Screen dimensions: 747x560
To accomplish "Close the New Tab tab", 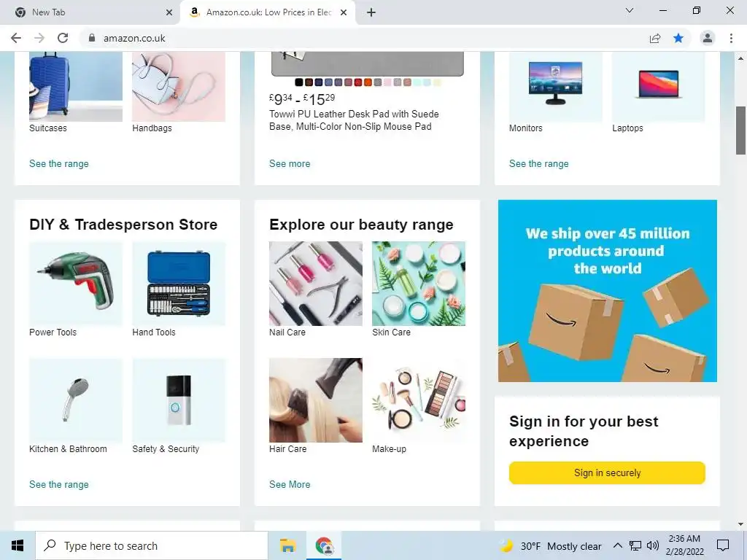I will click(x=169, y=12).
